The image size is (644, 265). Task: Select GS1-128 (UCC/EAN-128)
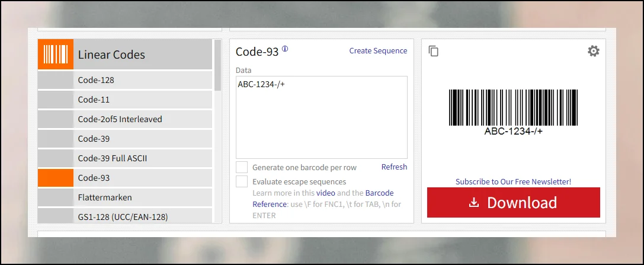[142, 216]
